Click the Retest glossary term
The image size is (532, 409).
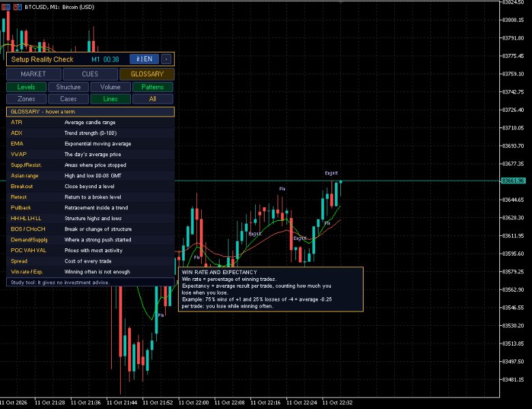(x=18, y=197)
